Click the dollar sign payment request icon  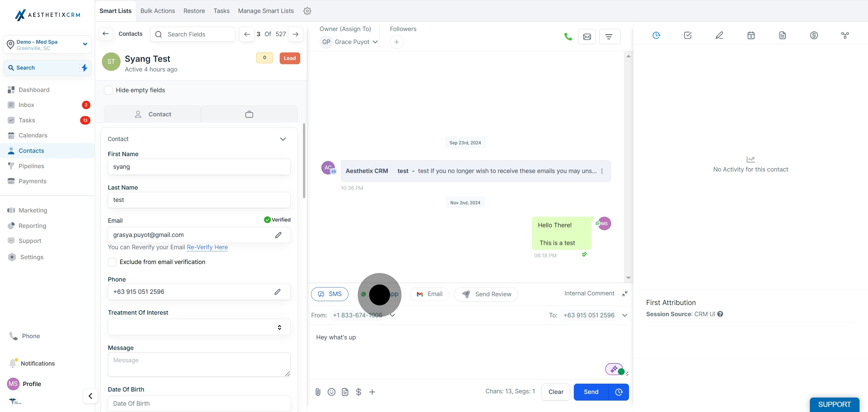coord(359,392)
